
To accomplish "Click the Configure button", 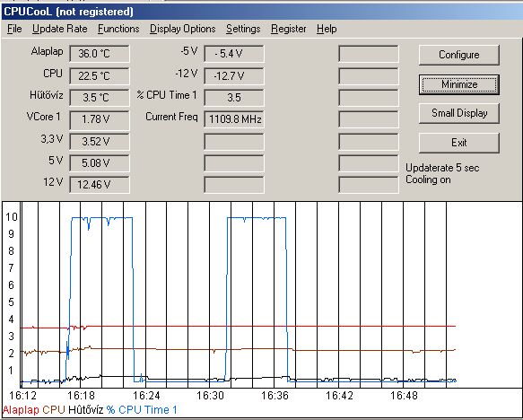I will [x=459, y=55].
